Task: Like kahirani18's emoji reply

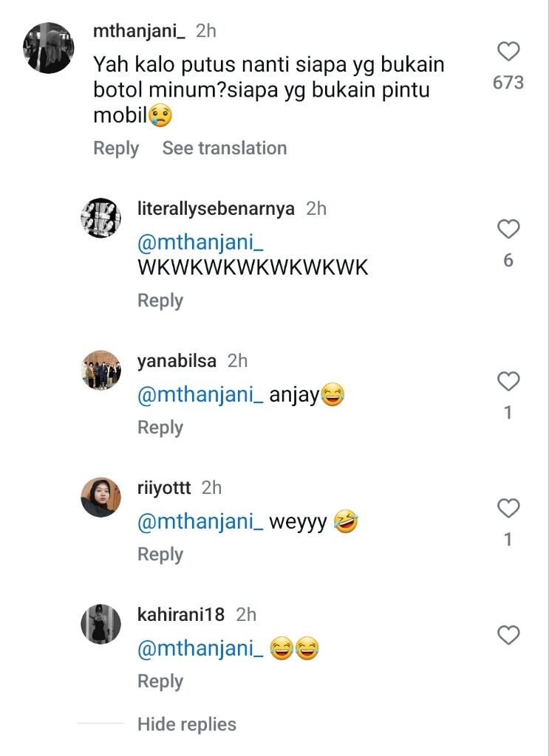Action: (508, 635)
